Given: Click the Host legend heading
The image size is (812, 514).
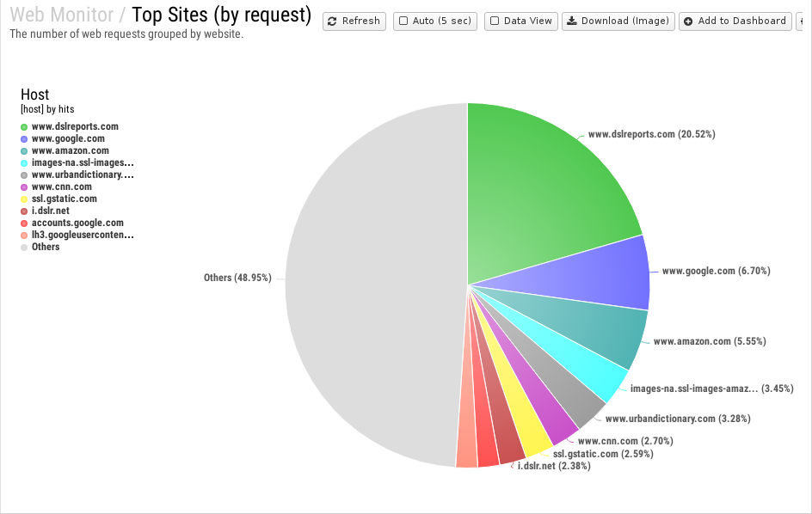Looking at the screenshot, I should pyautogui.click(x=34, y=95).
